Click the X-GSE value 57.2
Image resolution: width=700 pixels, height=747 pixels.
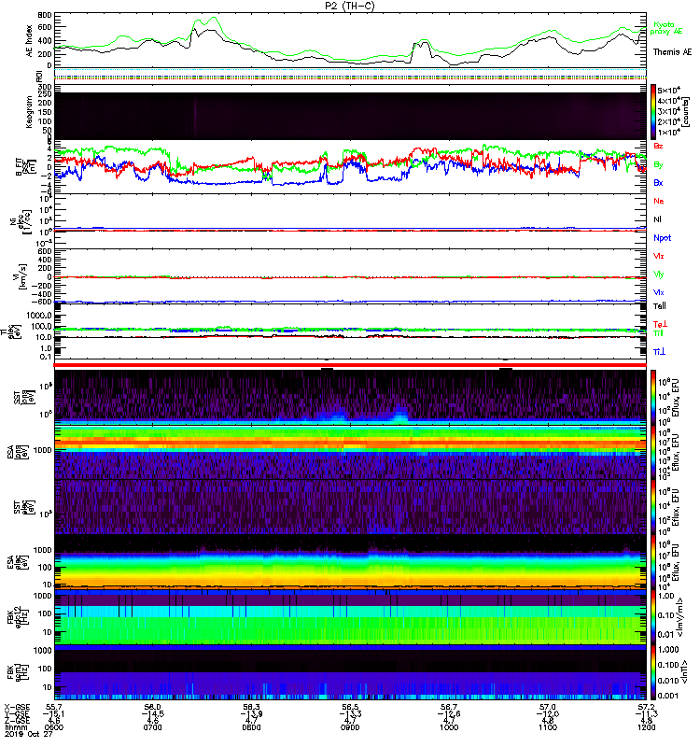click(x=646, y=707)
